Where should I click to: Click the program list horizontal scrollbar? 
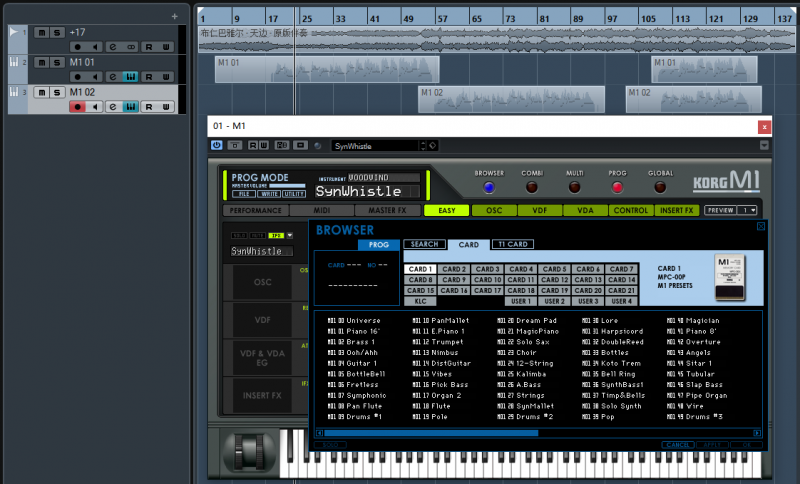430,433
